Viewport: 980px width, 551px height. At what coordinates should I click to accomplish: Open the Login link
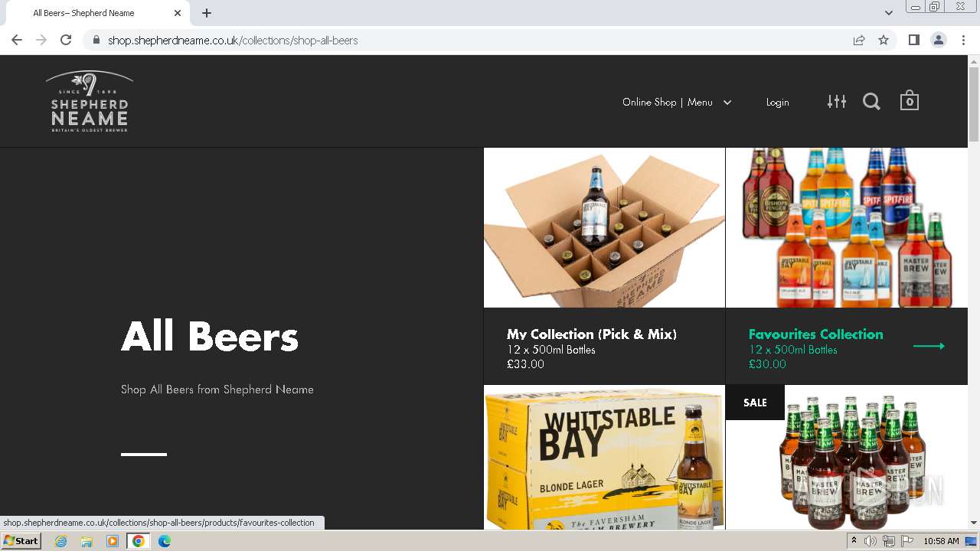pos(777,102)
